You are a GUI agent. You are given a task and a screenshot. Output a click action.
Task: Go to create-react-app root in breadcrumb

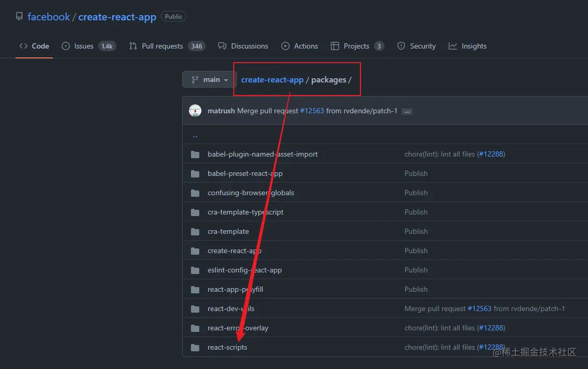click(x=272, y=80)
